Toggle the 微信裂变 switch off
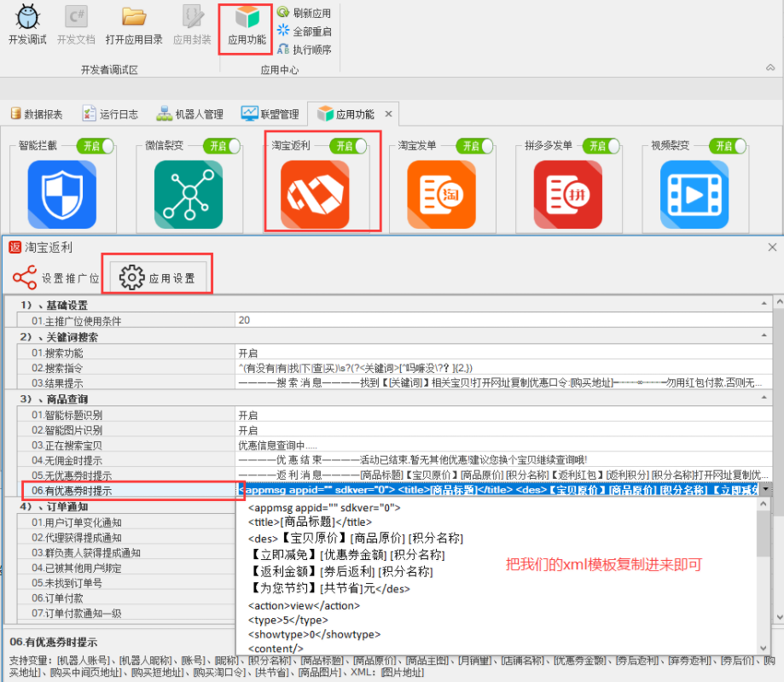Image resolution: width=784 pixels, height=682 pixels. 222,146
